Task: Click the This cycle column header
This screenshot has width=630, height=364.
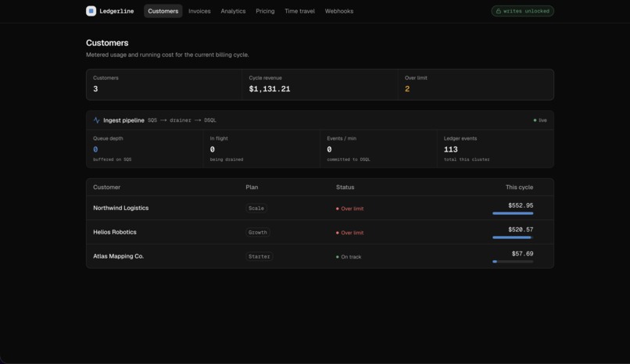Action: tap(519, 187)
